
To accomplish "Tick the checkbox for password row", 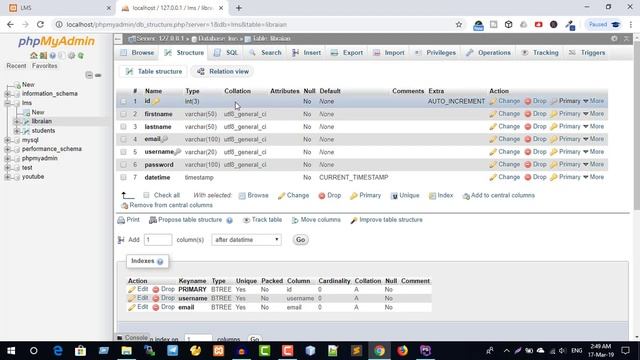I will click(x=123, y=164).
